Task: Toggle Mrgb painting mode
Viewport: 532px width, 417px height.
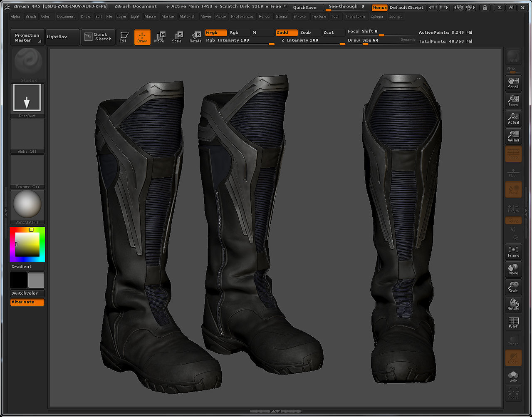Action: [216, 32]
